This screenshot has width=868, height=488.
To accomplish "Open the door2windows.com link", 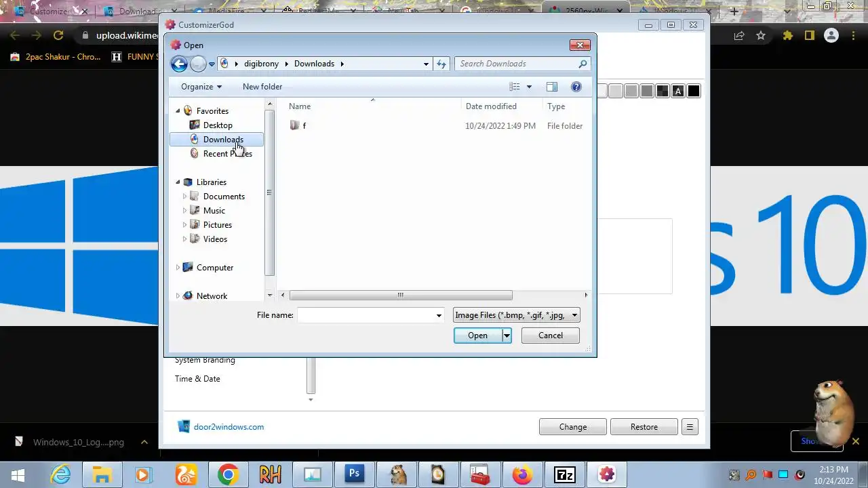I will point(229,427).
